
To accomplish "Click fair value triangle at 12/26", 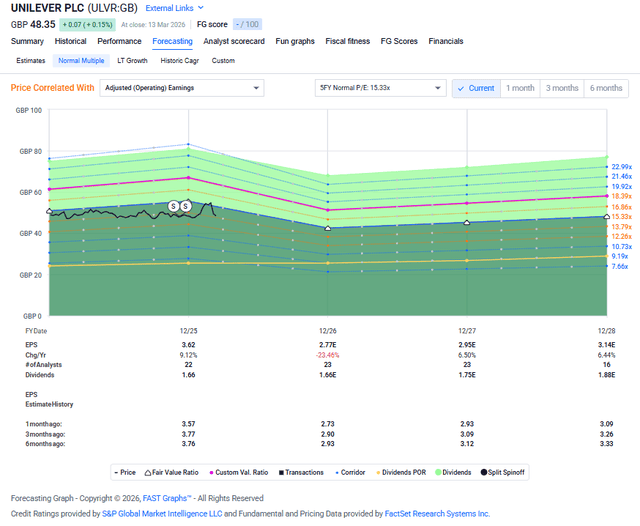I will (x=327, y=228).
